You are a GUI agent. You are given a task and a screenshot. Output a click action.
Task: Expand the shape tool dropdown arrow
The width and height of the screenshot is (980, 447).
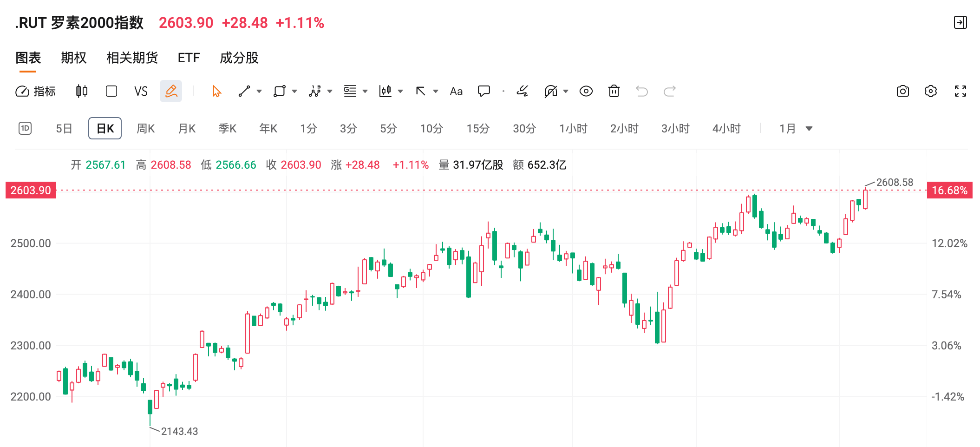coord(294,91)
